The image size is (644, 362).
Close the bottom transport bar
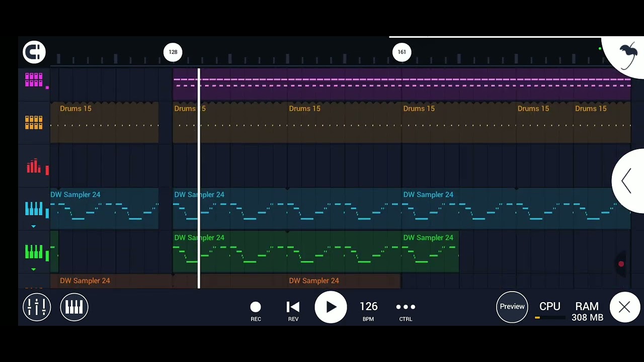coord(624,307)
